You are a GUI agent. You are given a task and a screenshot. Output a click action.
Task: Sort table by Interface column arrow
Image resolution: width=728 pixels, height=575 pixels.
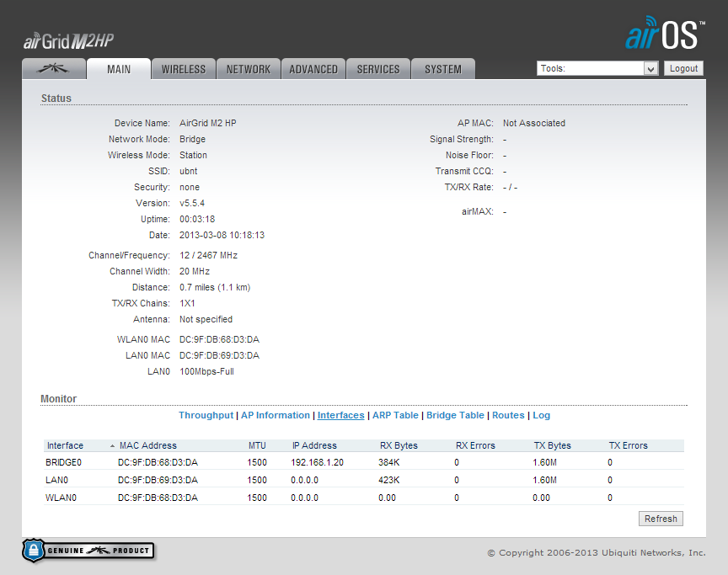[x=112, y=445]
